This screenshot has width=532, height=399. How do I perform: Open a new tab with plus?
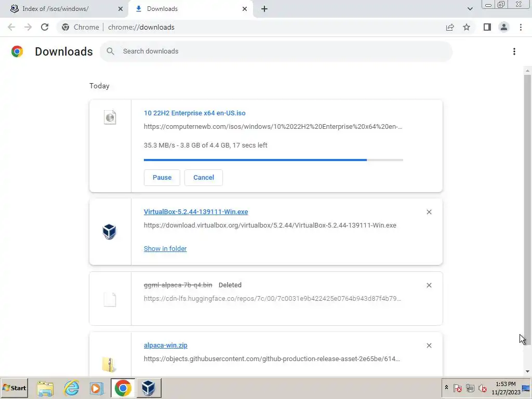pyautogui.click(x=264, y=9)
